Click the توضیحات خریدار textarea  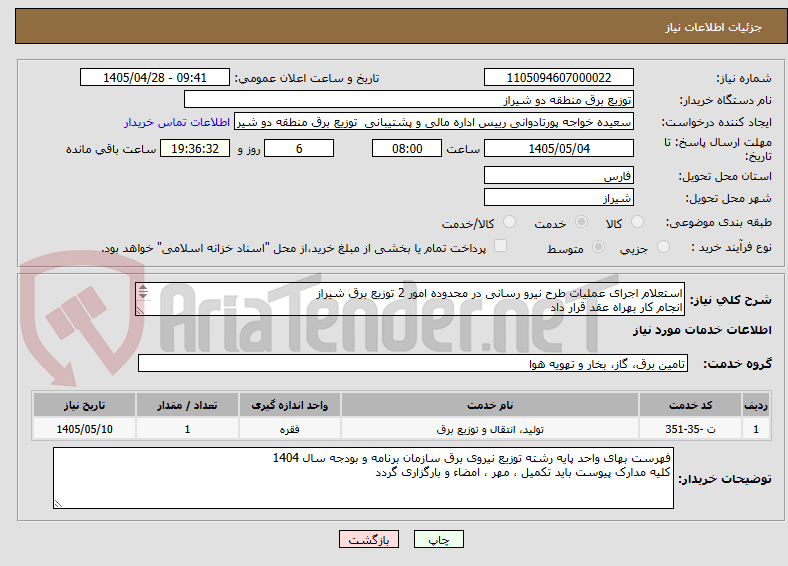(363, 478)
